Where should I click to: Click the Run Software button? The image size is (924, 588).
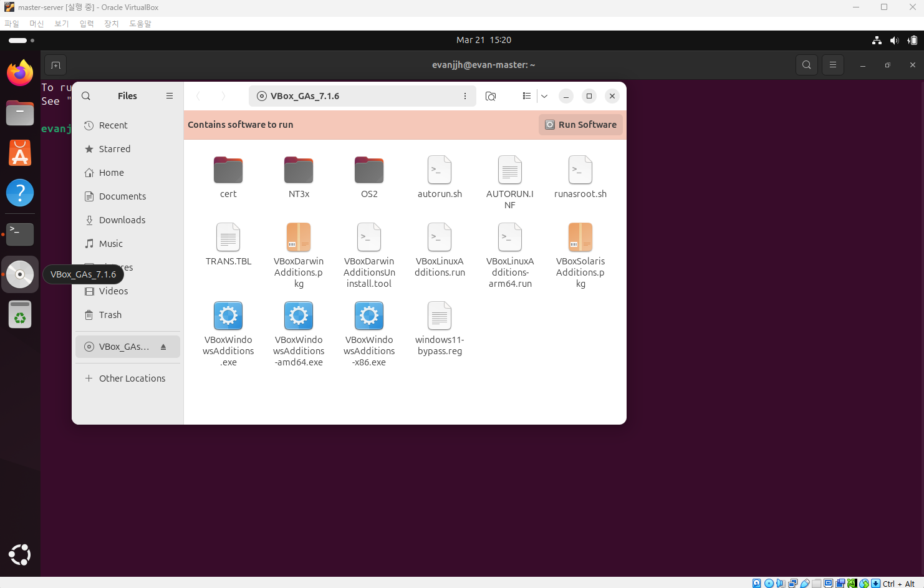(580, 125)
